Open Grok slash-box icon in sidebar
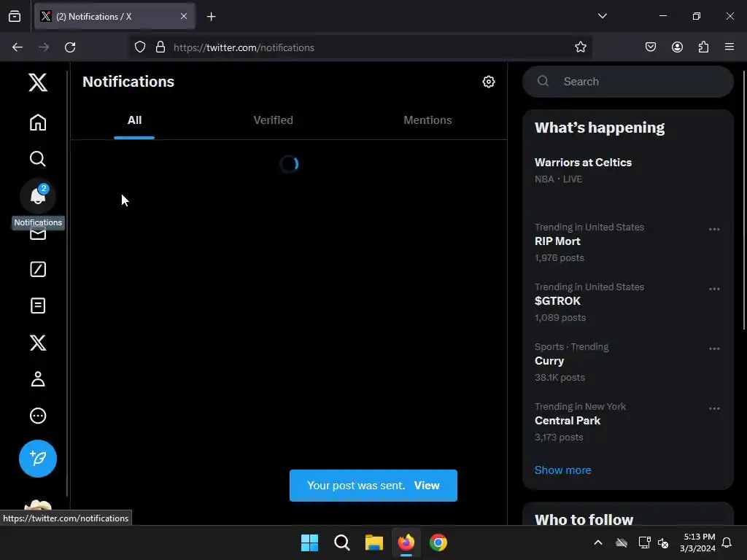The width and height of the screenshot is (747, 560). [x=38, y=269]
